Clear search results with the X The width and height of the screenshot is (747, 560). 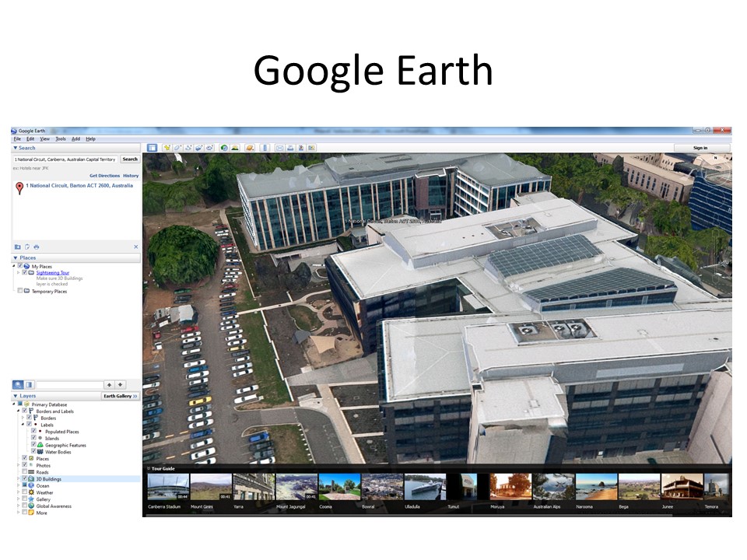[135, 247]
